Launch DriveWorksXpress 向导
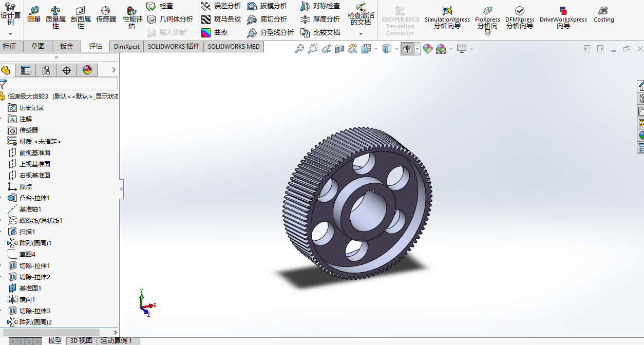This screenshot has height=345, width=644. pos(563,18)
